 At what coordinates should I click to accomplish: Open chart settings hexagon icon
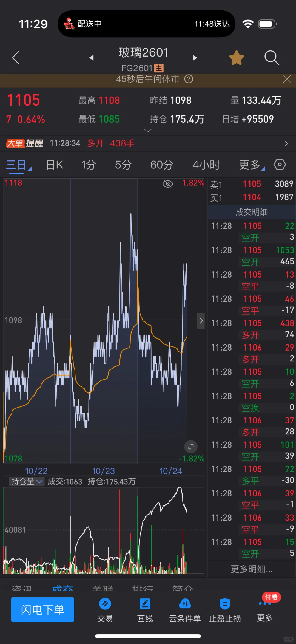(280, 165)
